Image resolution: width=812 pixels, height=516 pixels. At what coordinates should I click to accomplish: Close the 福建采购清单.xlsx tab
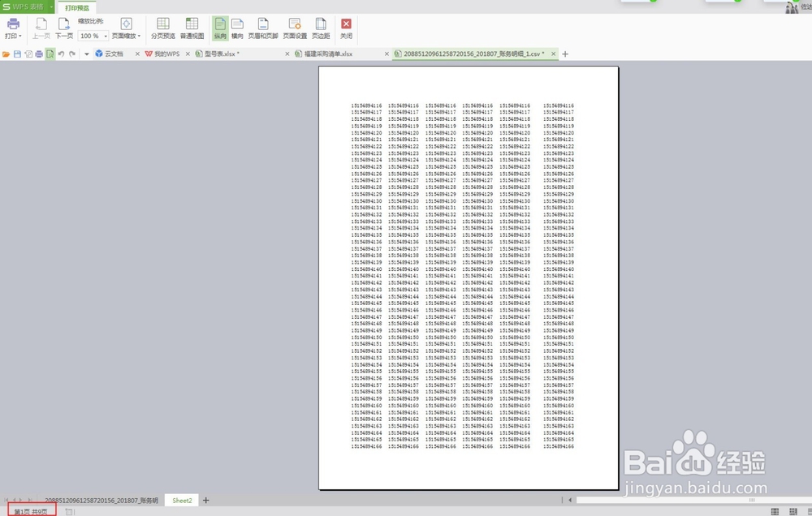click(387, 54)
